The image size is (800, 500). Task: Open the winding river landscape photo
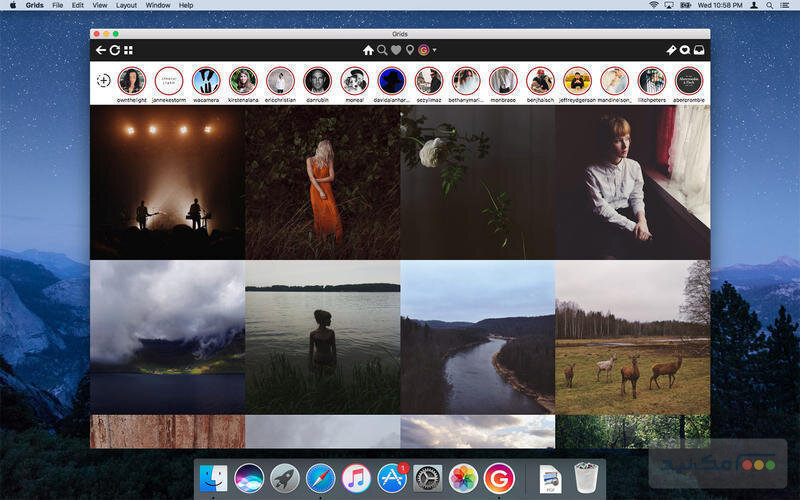pyautogui.click(x=478, y=337)
